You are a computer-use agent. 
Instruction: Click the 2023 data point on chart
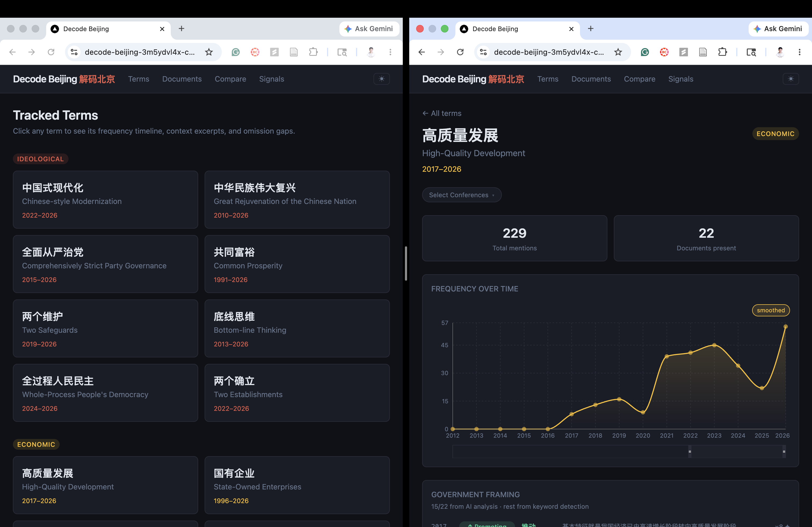click(x=714, y=345)
